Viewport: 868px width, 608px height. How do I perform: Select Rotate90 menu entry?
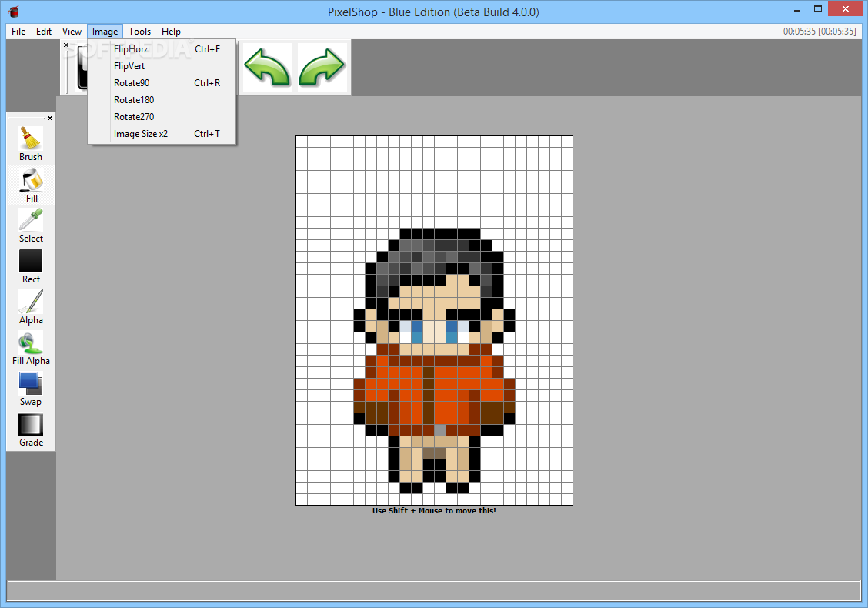point(162,83)
